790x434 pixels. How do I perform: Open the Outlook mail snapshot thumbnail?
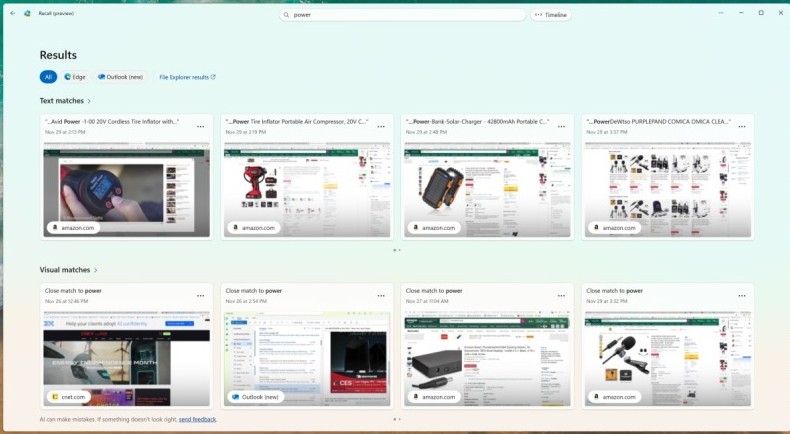[x=307, y=358]
